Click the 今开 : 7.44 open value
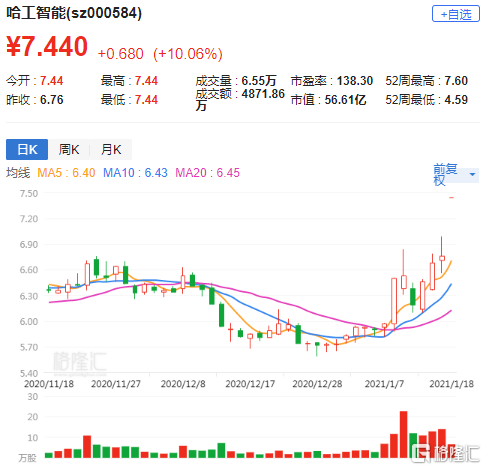 [35, 81]
